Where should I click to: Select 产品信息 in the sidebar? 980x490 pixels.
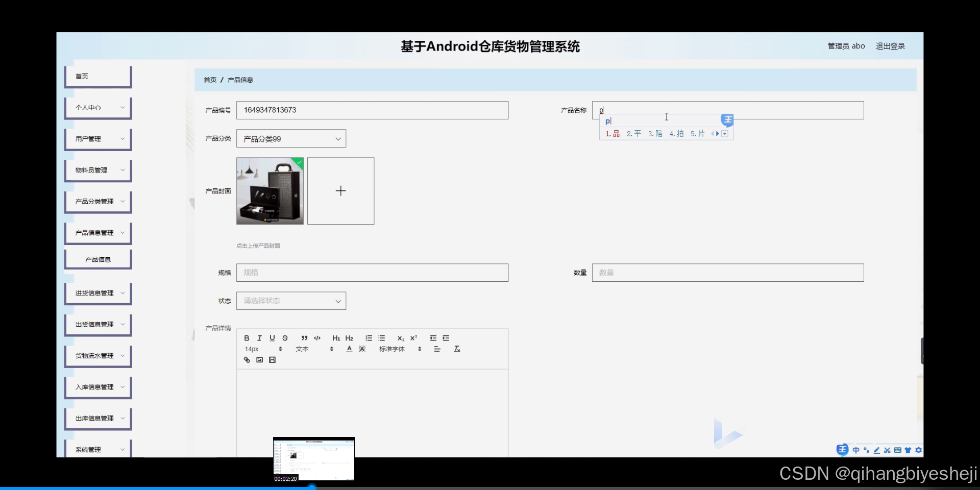tap(97, 259)
